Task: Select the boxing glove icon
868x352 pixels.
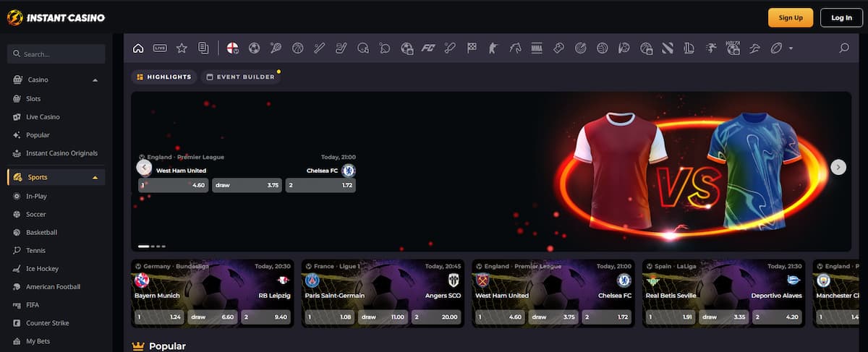Action: [x=558, y=48]
